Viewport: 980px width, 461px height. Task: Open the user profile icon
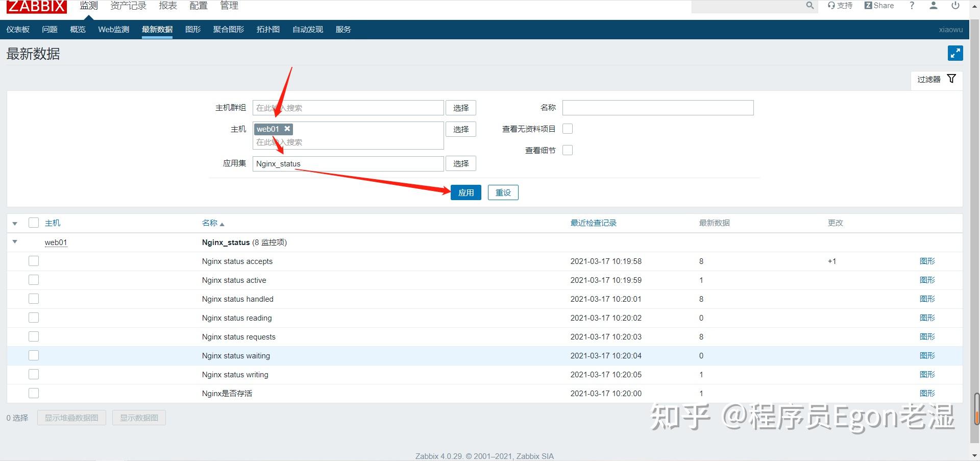pos(934,6)
